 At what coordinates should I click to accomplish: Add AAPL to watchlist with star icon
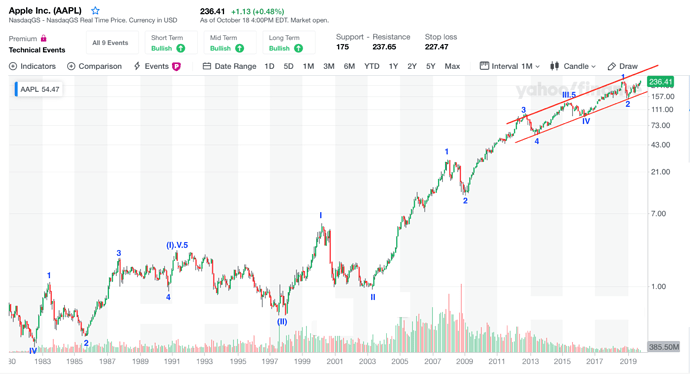95,11
